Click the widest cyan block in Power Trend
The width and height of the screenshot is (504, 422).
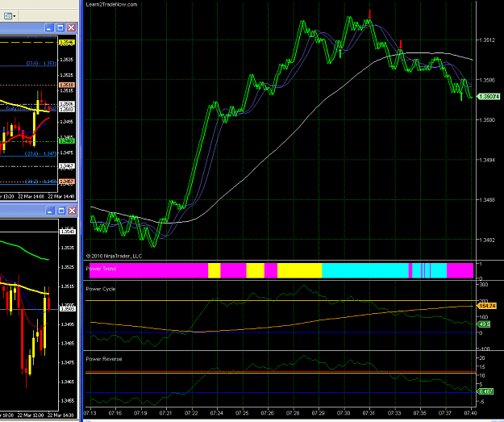[x=365, y=270]
